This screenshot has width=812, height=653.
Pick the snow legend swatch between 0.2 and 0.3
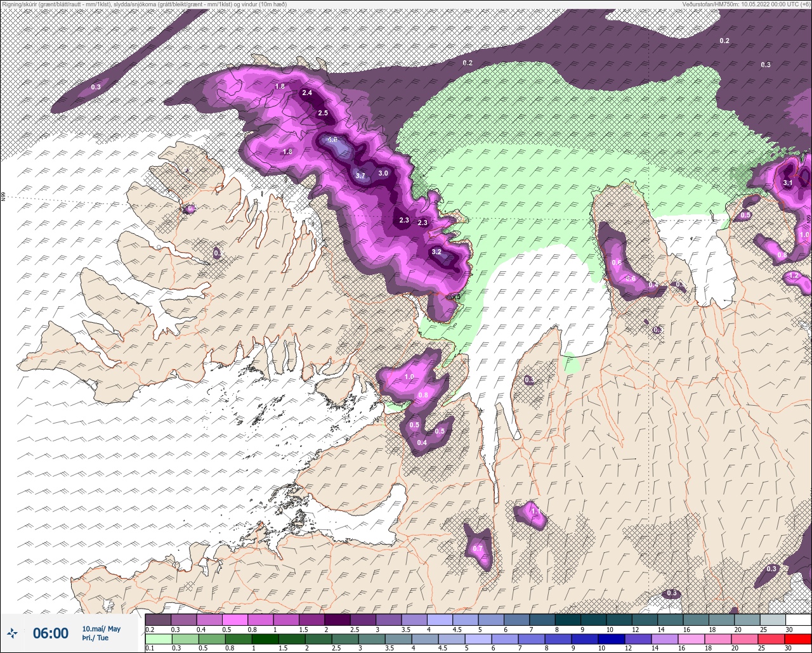(x=158, y=619)
